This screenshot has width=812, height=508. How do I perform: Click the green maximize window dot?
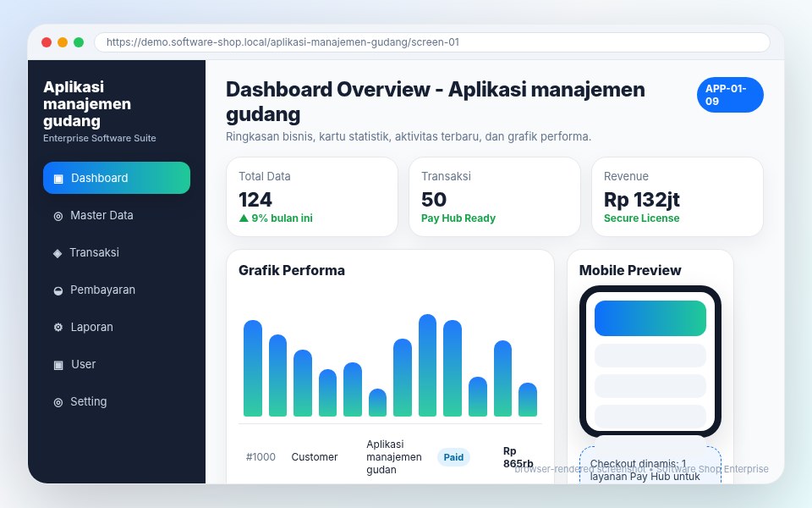[x=79, y=42]
